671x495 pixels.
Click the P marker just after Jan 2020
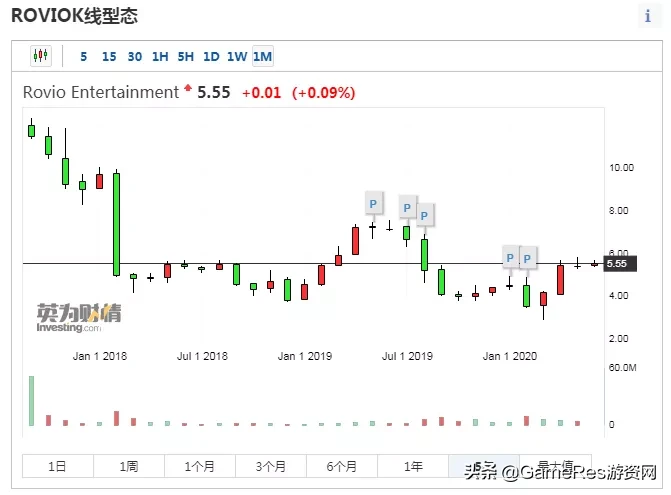click(x=527, y=258)
